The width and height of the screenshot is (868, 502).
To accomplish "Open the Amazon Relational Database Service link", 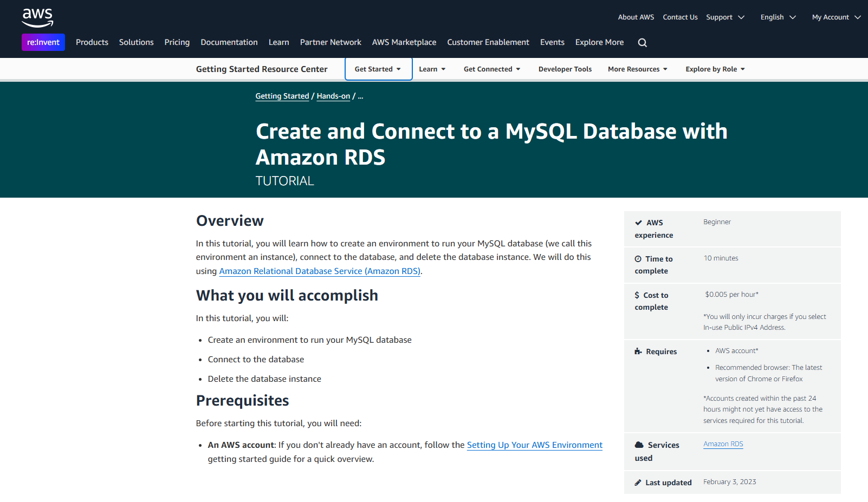I will click(x=320, y=271).
